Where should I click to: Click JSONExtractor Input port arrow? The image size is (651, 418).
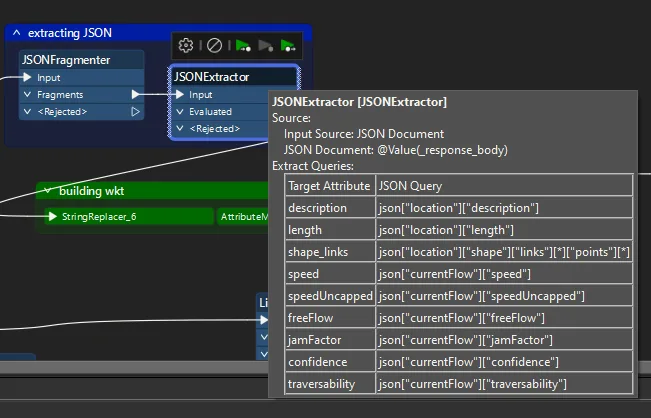tap(179, 94)
